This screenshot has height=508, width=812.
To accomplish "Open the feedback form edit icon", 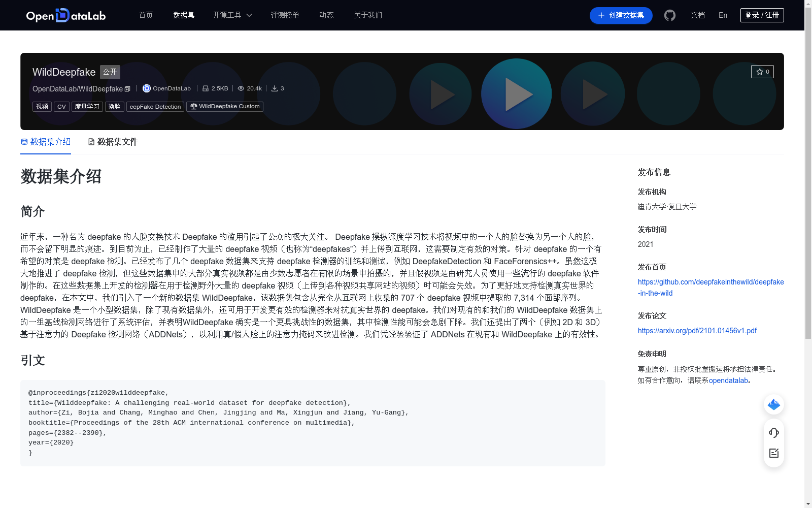I will point(774,453).
